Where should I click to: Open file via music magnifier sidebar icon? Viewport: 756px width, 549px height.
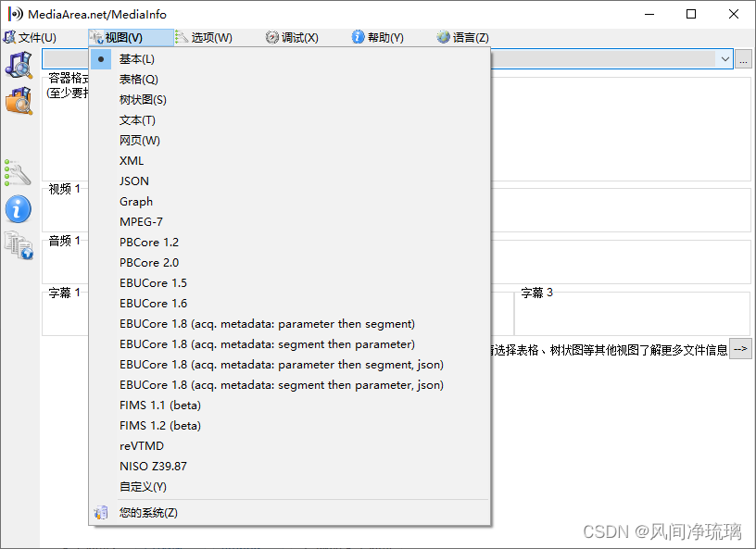19,65
